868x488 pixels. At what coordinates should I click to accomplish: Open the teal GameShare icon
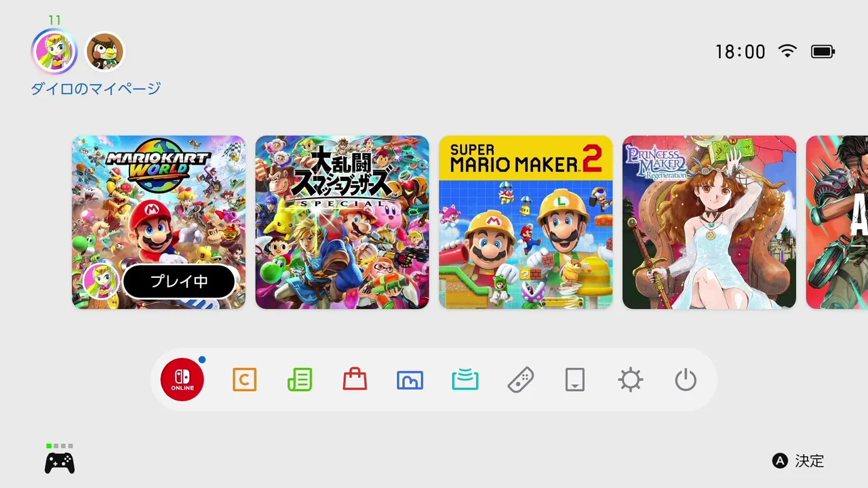(x=465, y=380)
